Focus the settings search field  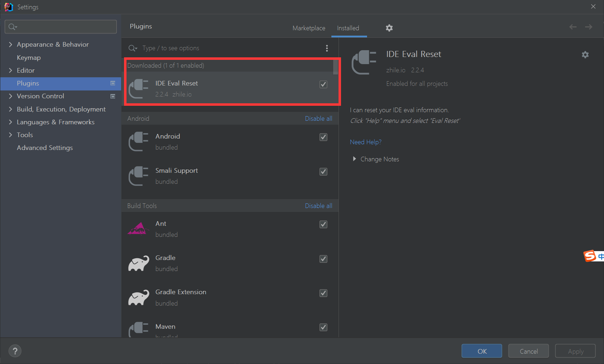[x=61, y=27]
